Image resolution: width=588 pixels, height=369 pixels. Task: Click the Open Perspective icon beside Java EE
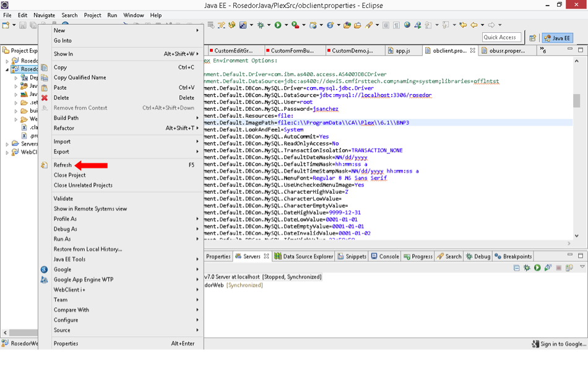[x=532, y=38]
